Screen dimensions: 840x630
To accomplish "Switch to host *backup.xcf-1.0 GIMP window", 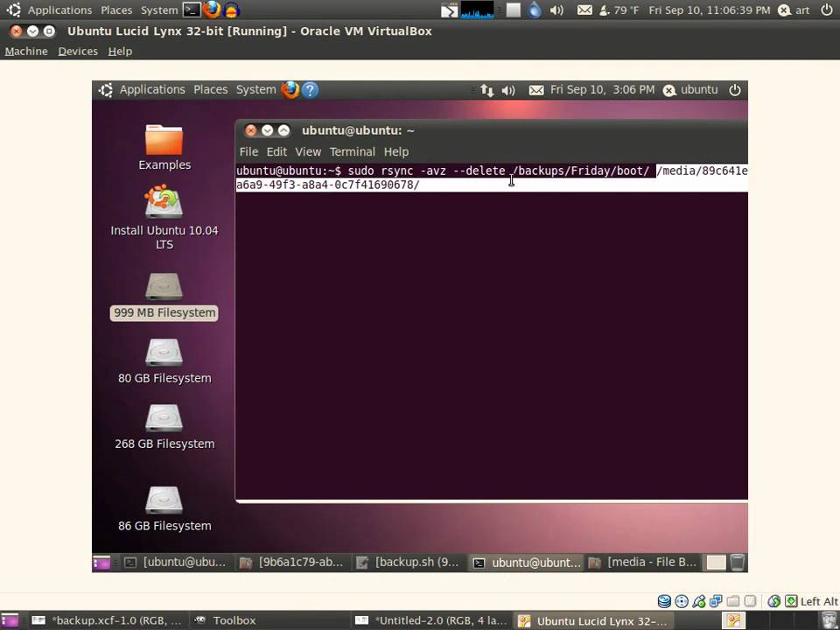I will (106, 621).
